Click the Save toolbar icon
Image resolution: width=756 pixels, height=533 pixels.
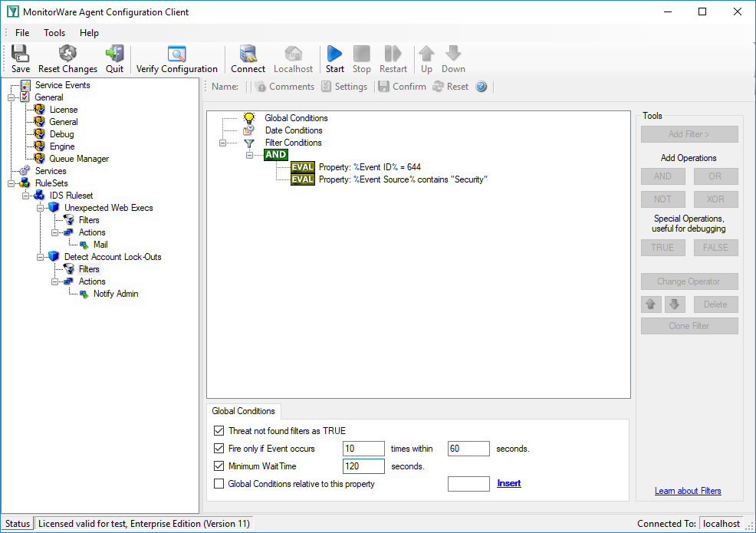(20, 54)
